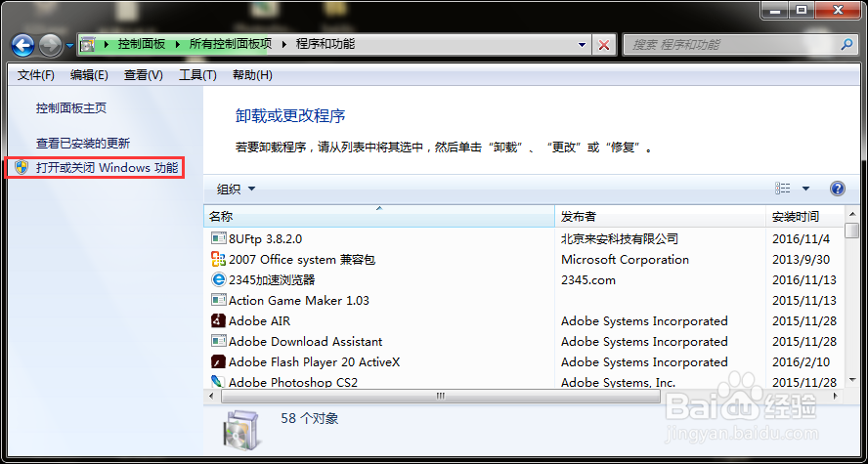This screenshot has height=464, width=868.
Task: Click the shield icon beside Windows 功能
Action: tap(22, 167)
